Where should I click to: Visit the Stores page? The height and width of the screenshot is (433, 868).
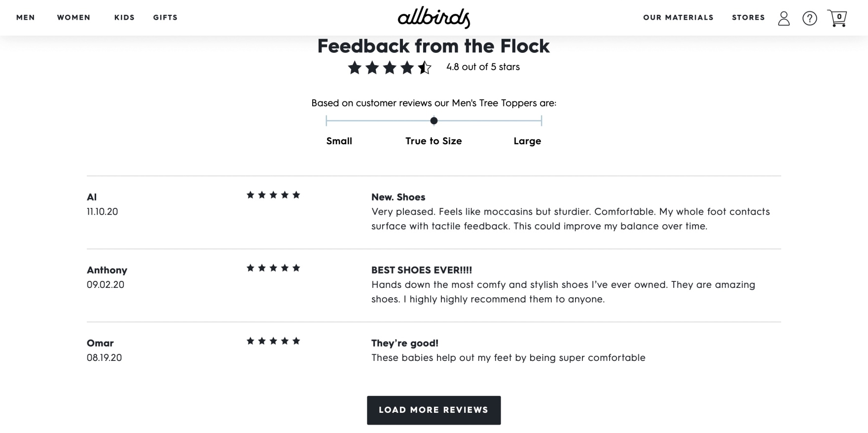(x=748, y=18)
